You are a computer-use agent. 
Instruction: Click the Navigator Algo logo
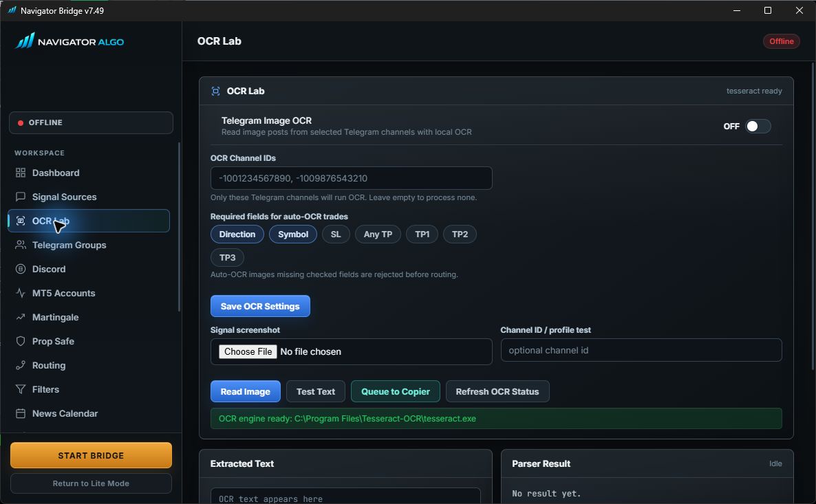coord(69,41)
